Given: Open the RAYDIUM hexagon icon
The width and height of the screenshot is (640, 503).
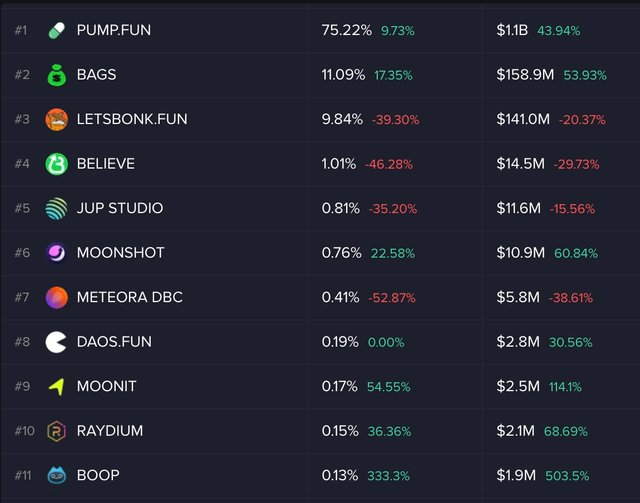Looking at the screenshot, I should [x=57, y=431].
